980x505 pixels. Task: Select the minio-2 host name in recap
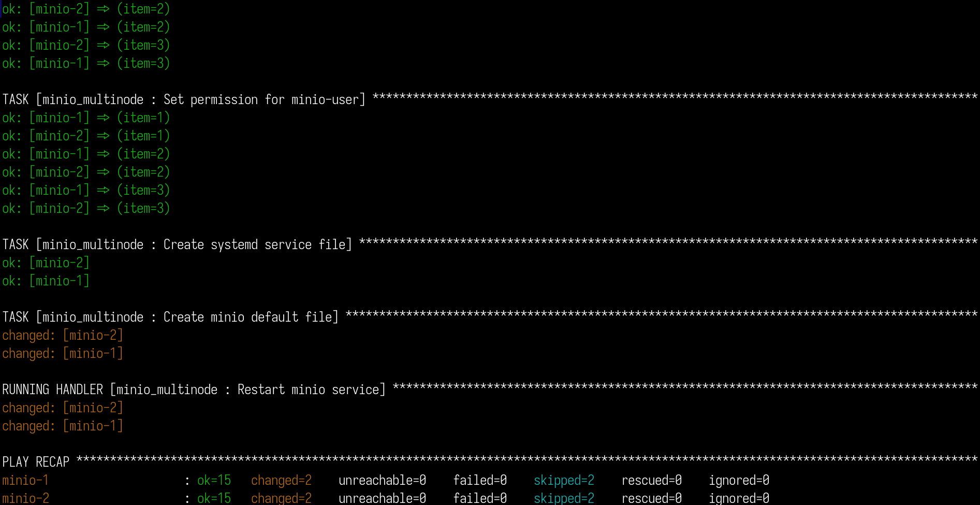(x=25, y=498)
